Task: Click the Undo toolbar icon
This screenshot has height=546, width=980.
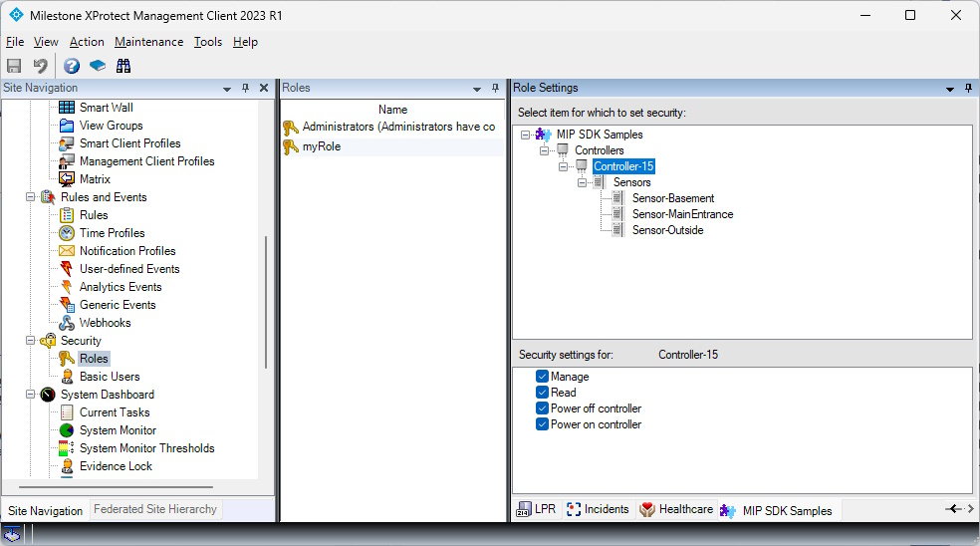Action: pyautogui.click(x=41, y=66)
